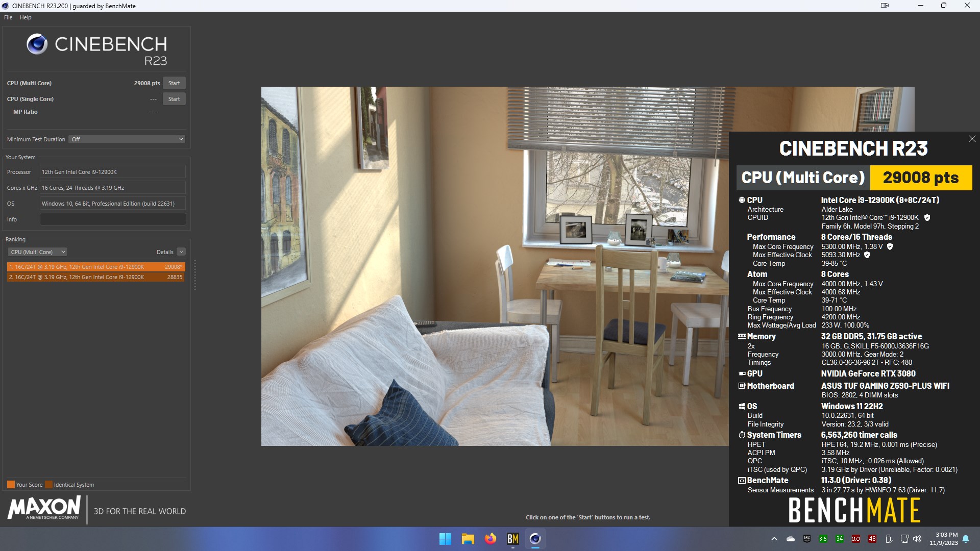
Task: Open BenchMate from taskbar
Action: (513, 539)
